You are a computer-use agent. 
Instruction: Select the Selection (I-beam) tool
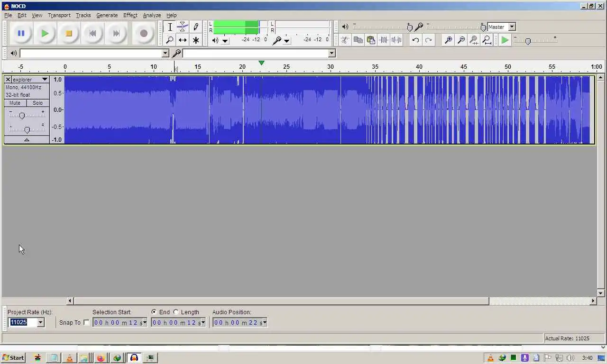click(x=170, y=27)
